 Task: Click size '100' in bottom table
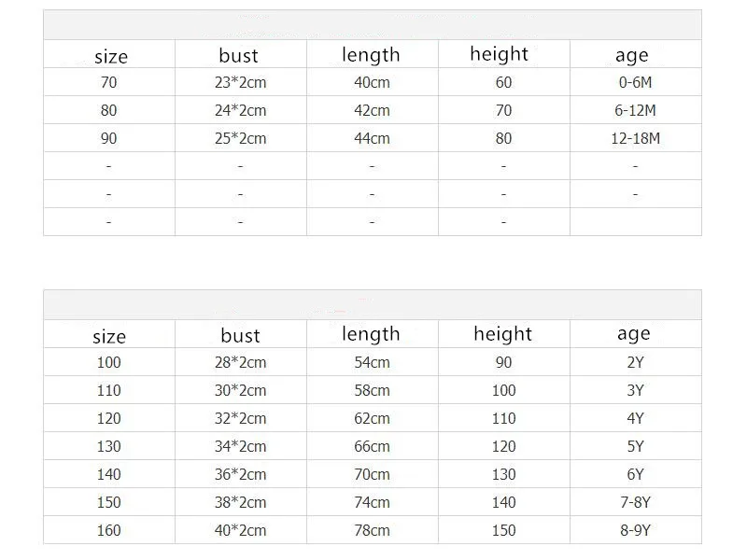pyautogui.click(x=108, y=362)
